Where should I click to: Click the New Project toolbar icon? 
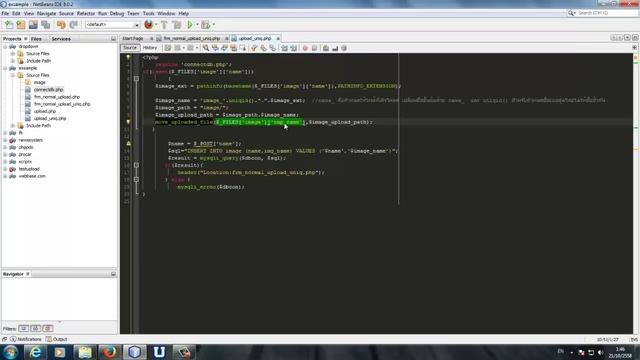click(21, 25)
